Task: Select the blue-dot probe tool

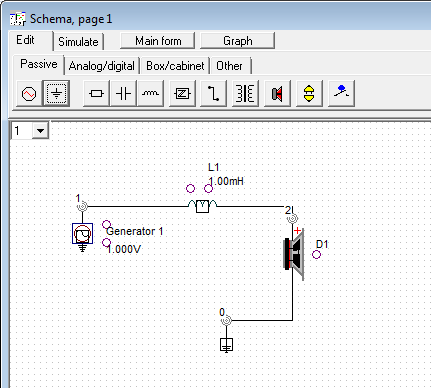Action: (341, 93)
